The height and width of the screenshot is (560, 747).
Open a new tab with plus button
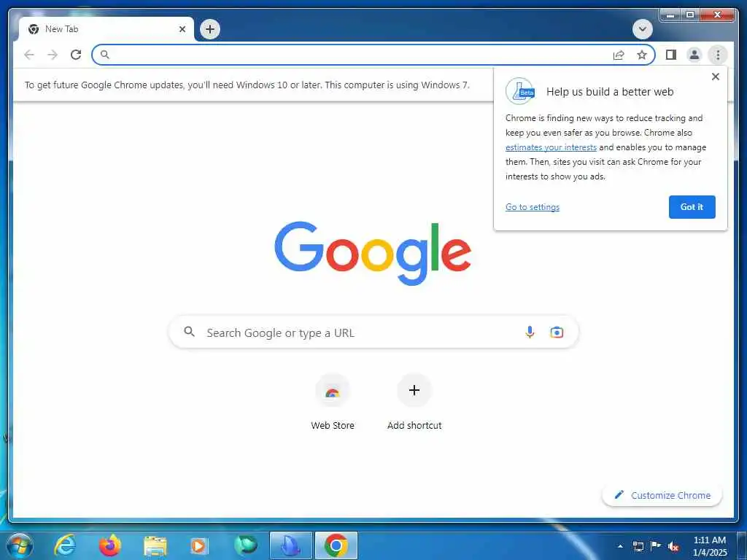tap(210, 29)
